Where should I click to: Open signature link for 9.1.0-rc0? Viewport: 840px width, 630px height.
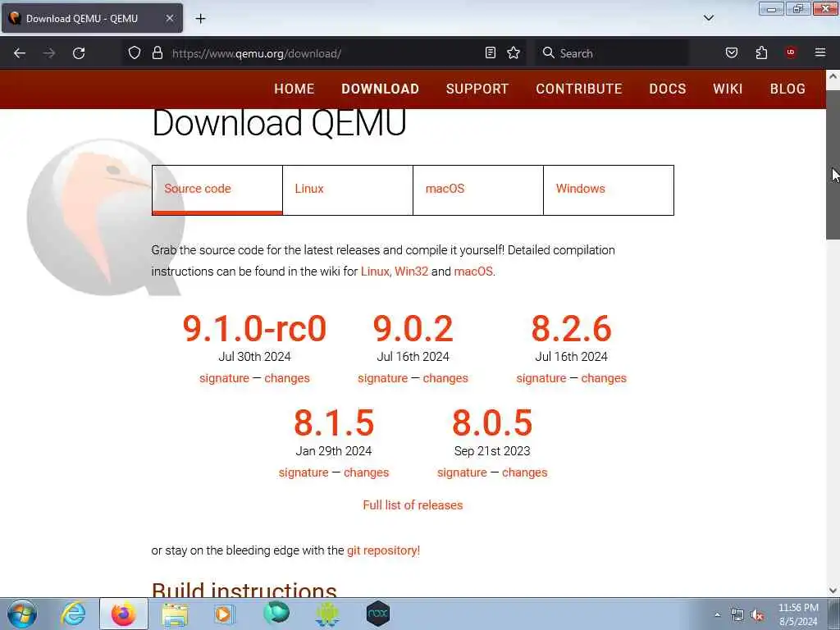225,378
